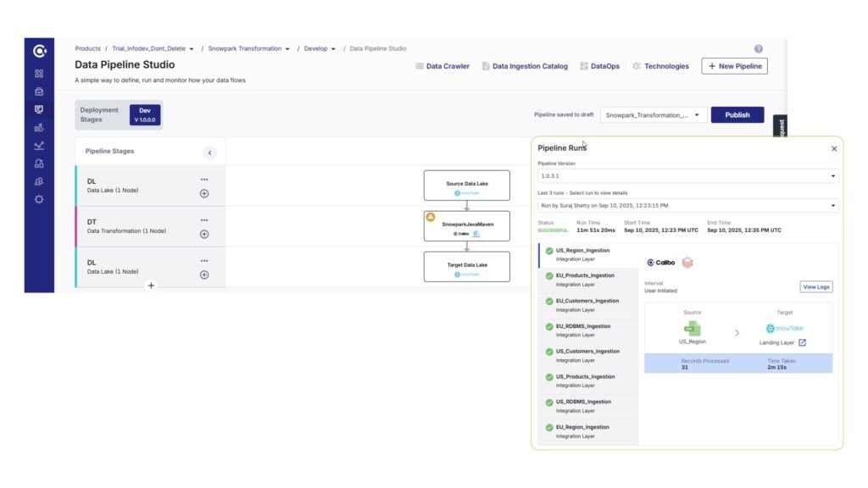The width and height of the screenshot is (868, 488).
Task: Click the warning badge on SnowparkJavaMaven node
Action: coord(431,218)
